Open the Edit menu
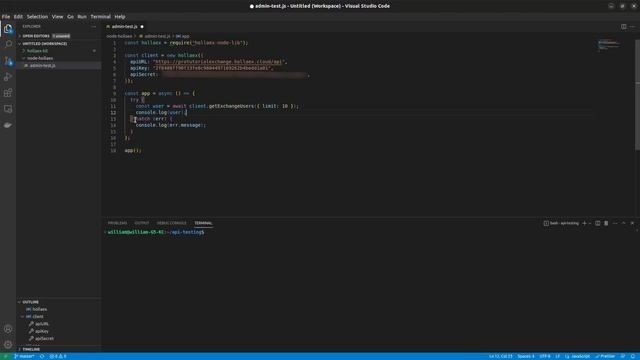Image resolution: width=640 pixels, height=360 pixels. (18, 17)
